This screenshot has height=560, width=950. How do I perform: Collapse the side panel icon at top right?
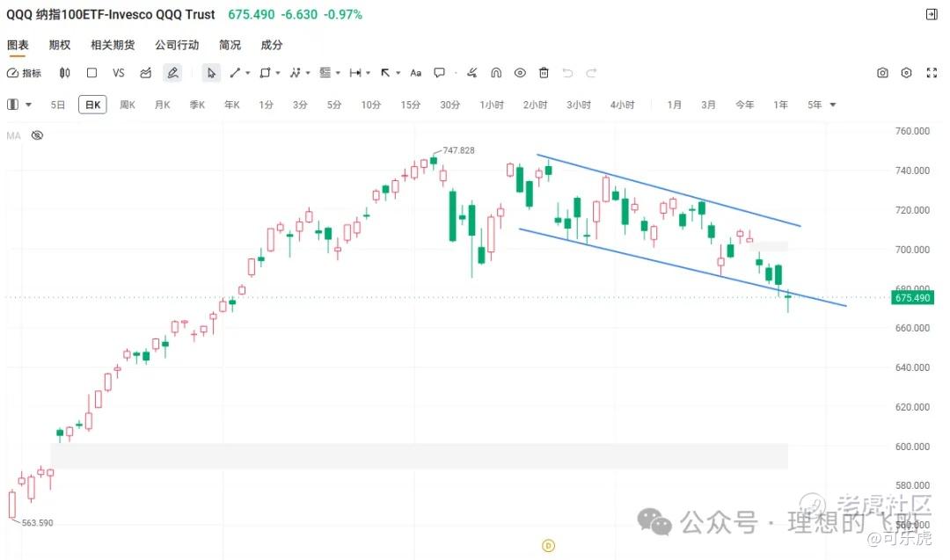932,14
